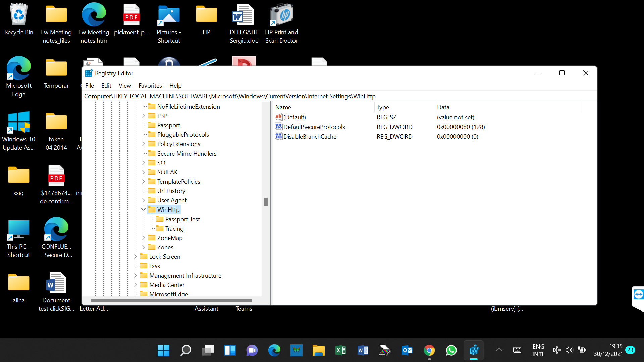The width and height of the screenshot is (644, 362).
Task: Open the Edit menu in Registry Editor
Action: (106, 86)
